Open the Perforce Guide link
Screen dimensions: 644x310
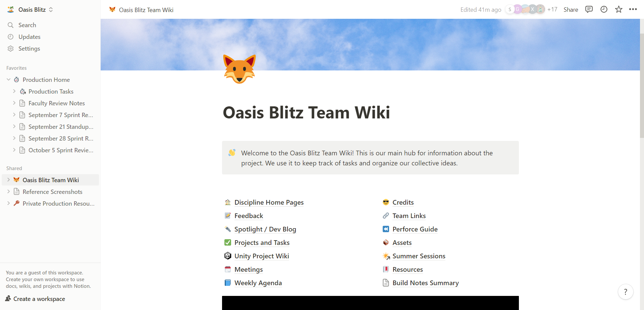click(x=415, y=229)
